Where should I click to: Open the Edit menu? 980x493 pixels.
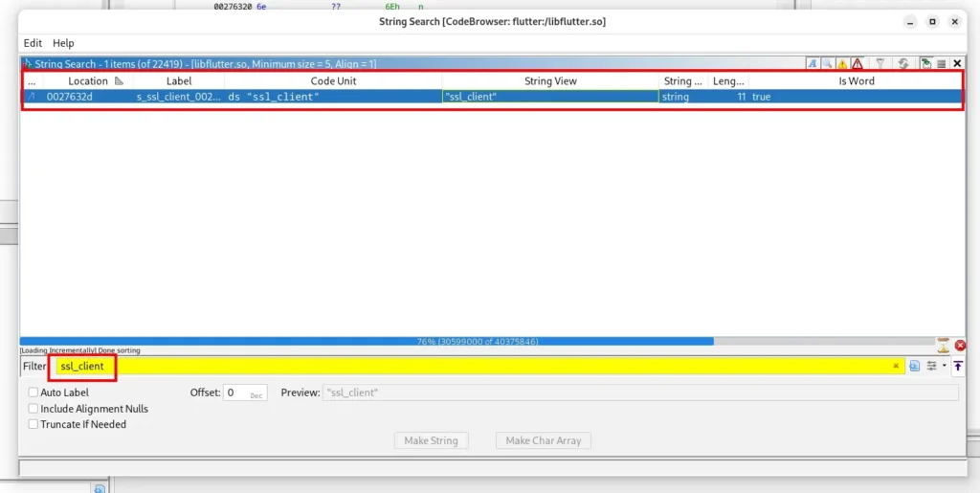point(33,43)
